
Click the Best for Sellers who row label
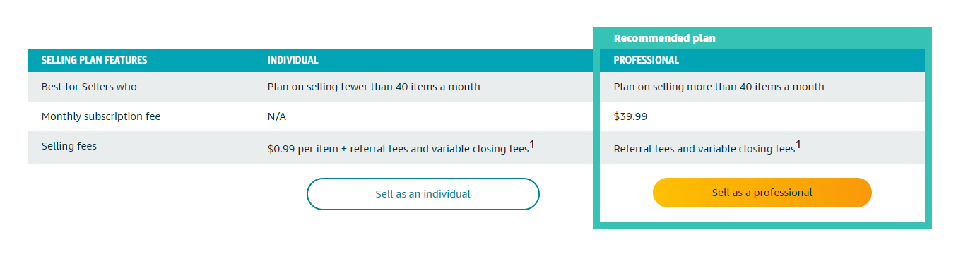(x=89, y=87)
